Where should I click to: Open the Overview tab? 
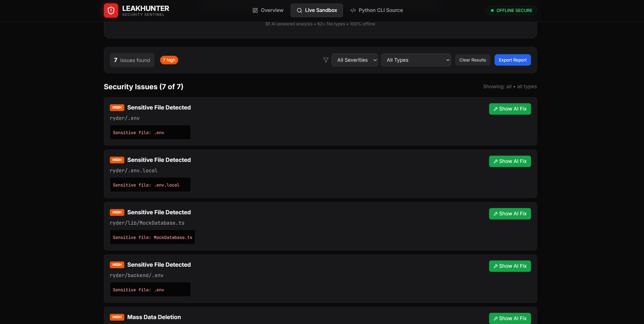[x=268, y=10]
